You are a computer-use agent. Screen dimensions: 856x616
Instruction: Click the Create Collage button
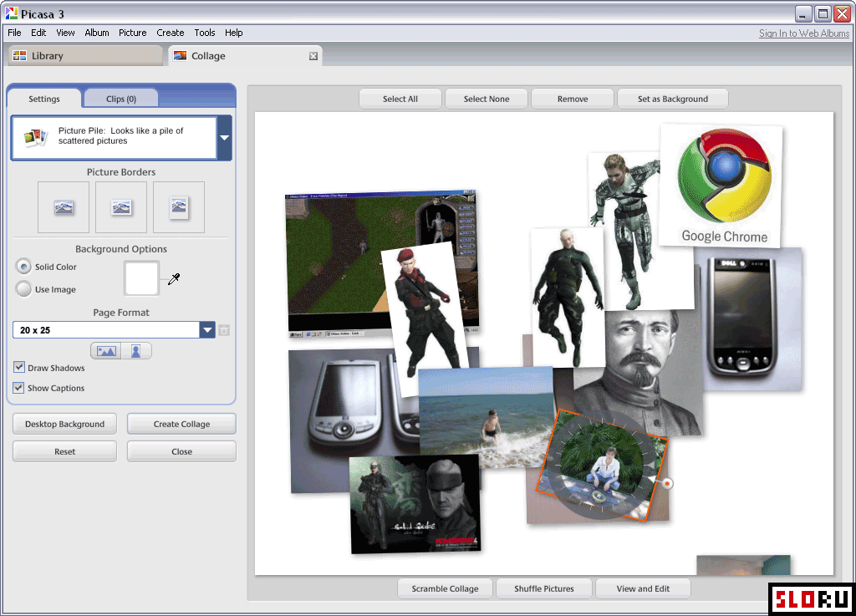181,424
